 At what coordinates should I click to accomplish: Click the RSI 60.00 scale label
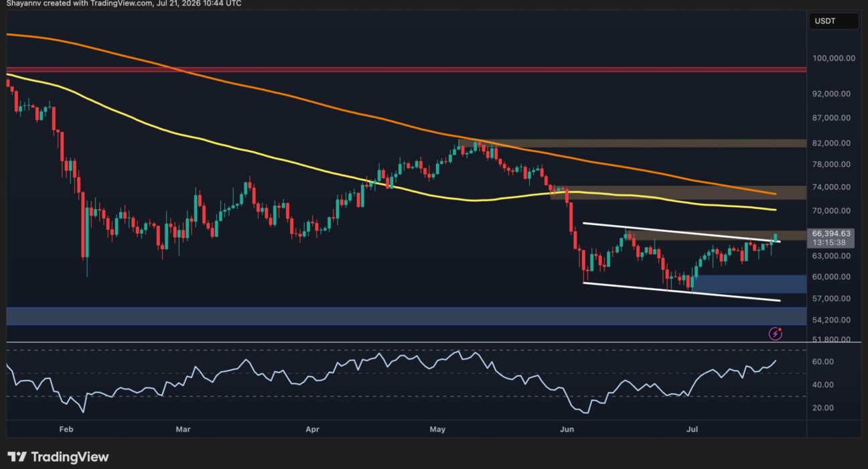coord(824,362)
